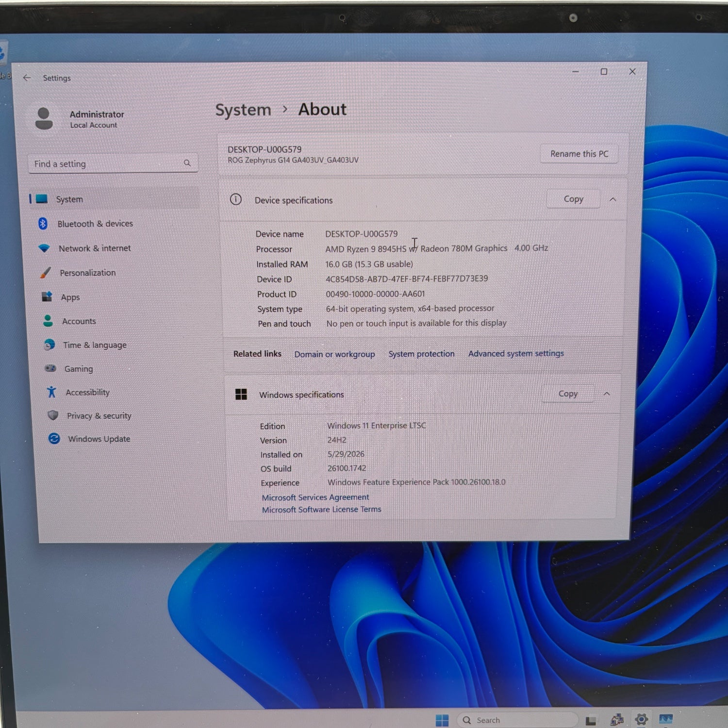Collapse the Device specifications section

pos(613,199)
